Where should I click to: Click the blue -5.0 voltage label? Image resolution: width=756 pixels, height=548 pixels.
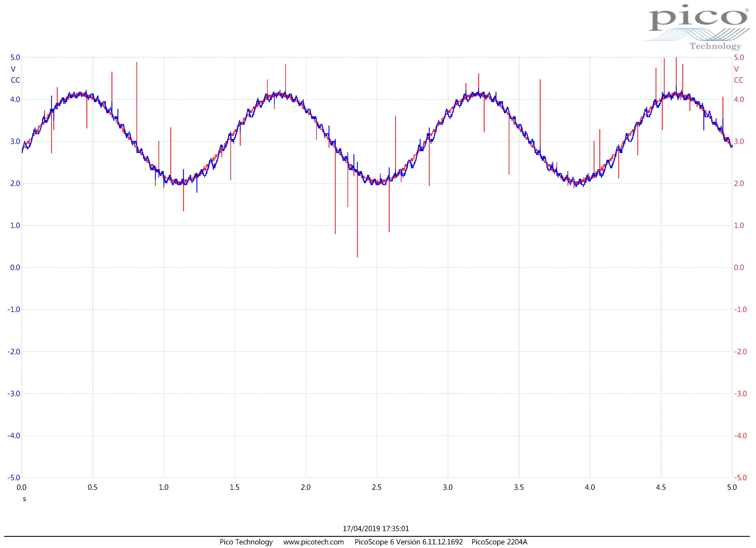(x=14, y=478)
